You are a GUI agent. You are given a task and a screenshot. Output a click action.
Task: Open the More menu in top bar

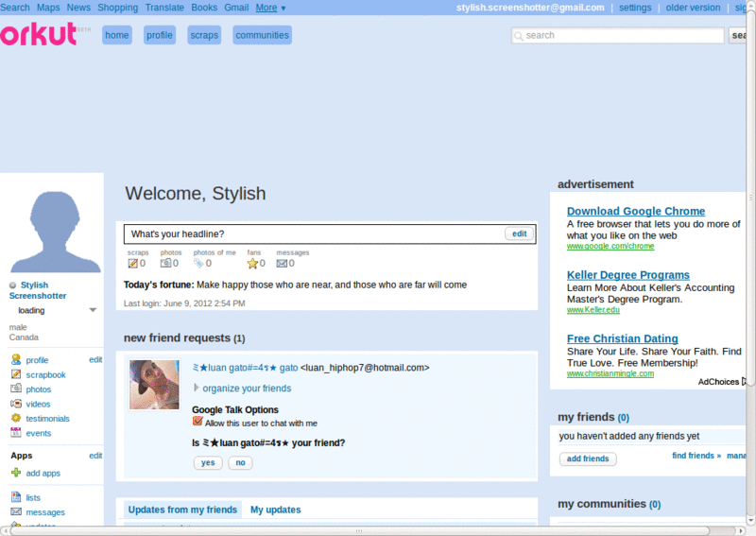(270, 8)
